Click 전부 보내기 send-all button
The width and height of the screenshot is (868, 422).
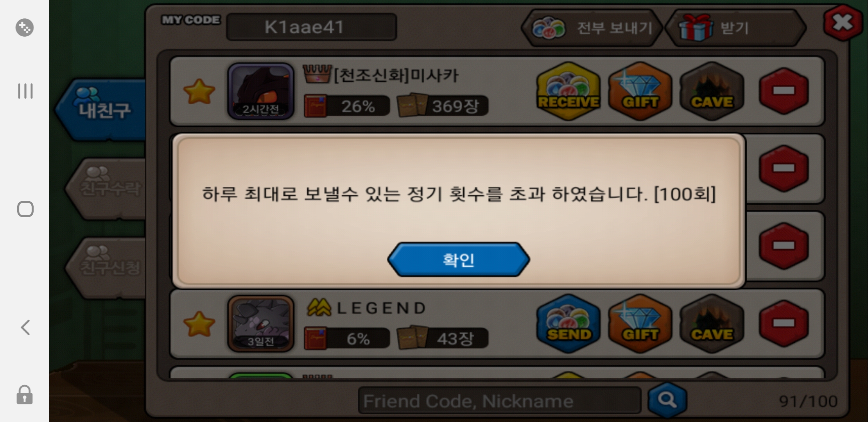point(592,28)
